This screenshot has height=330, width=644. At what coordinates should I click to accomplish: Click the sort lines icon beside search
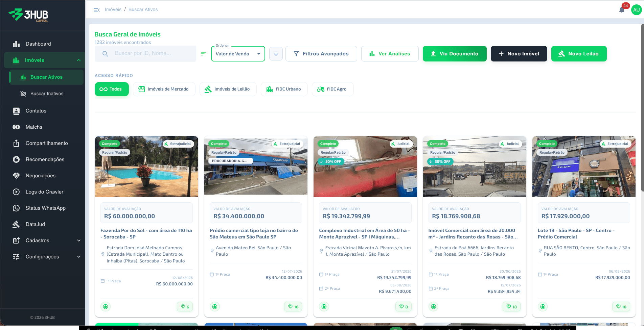[203, 54]
